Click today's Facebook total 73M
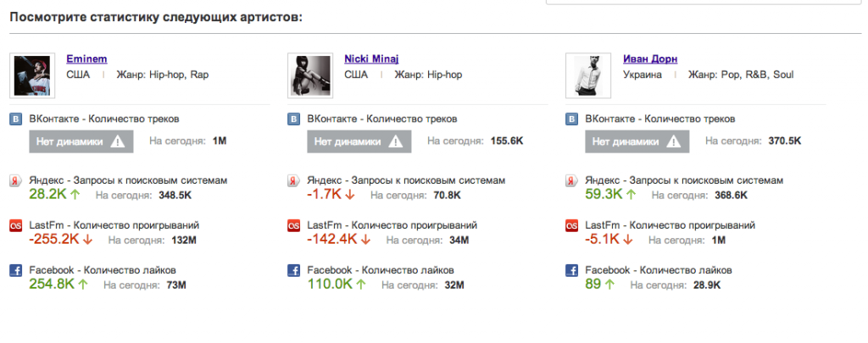The height and width of the screenshot is (343, 868). (x=176, y=285)
